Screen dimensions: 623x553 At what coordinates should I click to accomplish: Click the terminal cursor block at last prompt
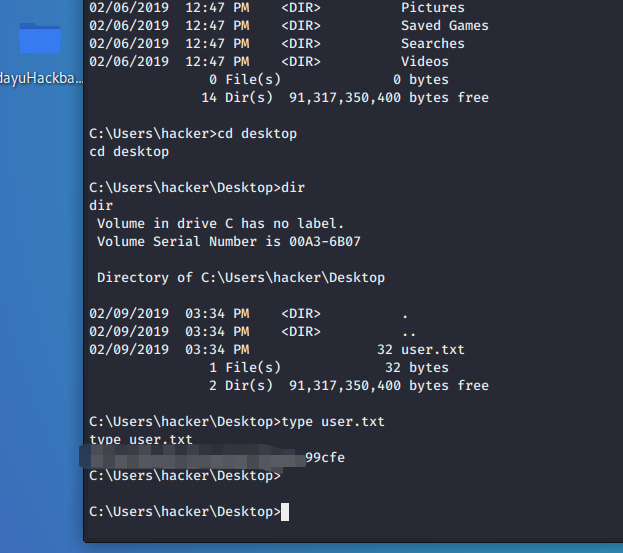[x=285, y=512]
